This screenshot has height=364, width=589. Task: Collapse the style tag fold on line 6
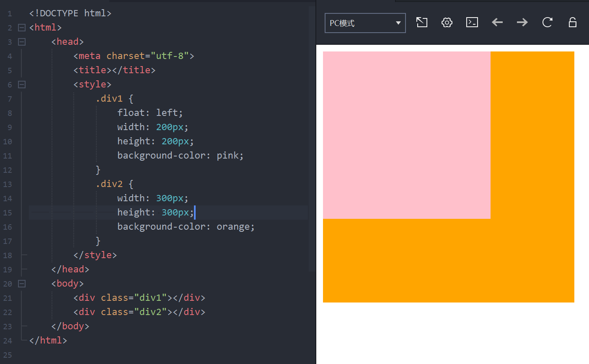[22, 85]
